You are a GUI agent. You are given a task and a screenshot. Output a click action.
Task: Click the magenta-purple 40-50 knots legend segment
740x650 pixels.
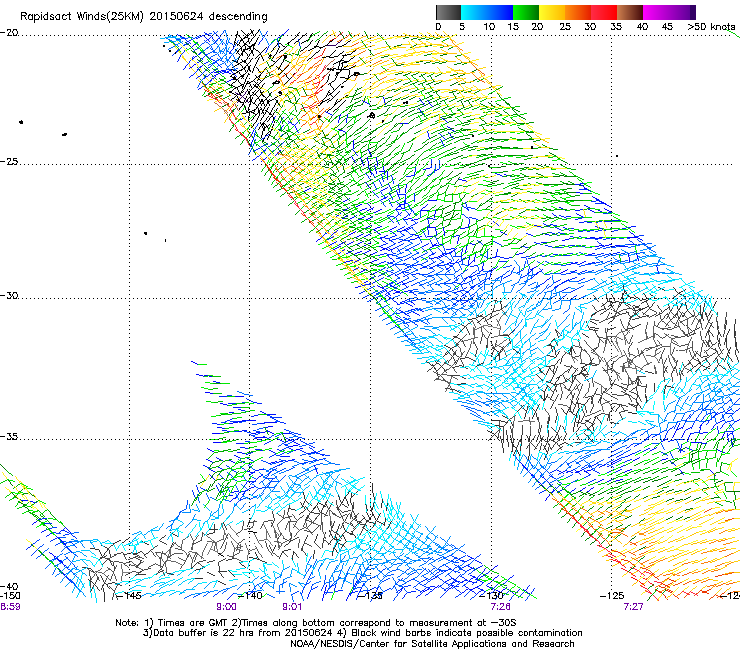coord(669,12)
